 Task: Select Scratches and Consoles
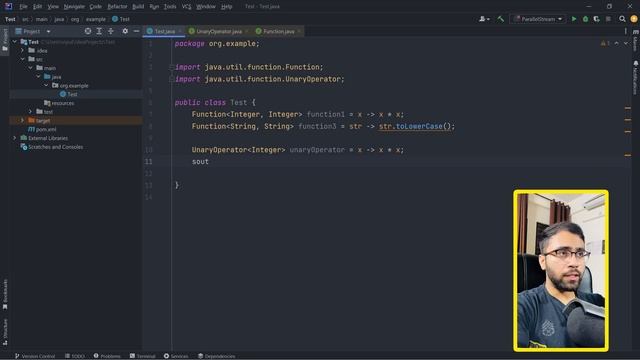pyautogui.click(x=52, y=147)
